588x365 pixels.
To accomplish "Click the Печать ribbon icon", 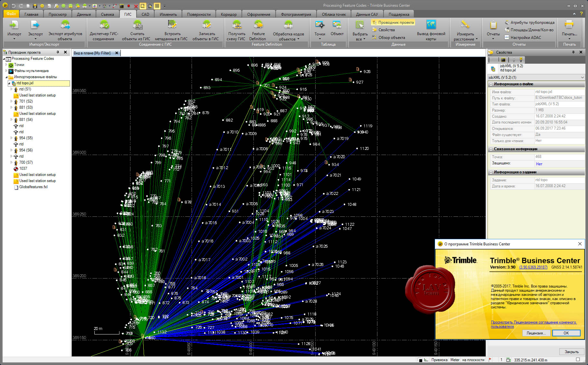I will (569, 25).
